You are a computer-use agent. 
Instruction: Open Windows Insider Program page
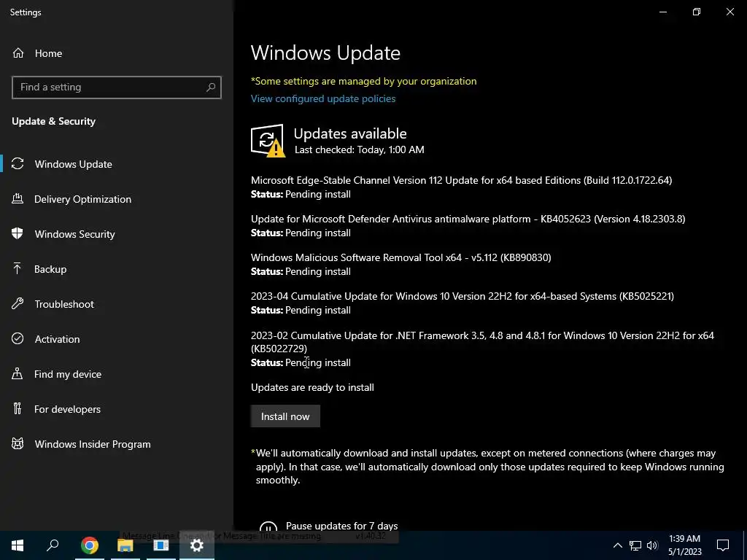pyautogui.click(x=93, y=444)
